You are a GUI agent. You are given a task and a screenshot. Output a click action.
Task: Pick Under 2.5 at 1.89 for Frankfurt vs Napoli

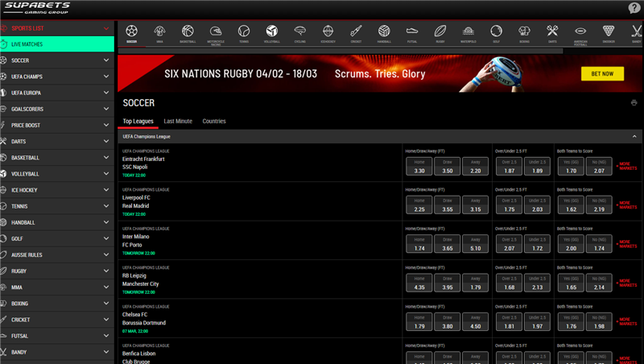pos(537,167)
